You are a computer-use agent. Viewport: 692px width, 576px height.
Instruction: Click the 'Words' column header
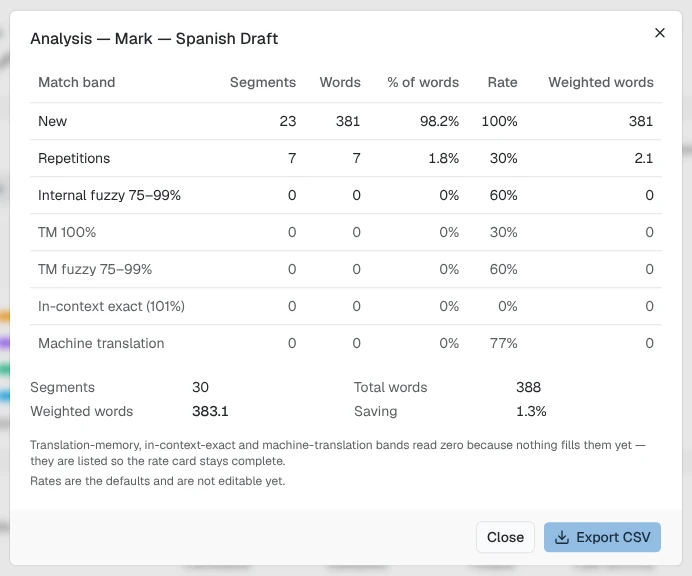click(340, 83)
